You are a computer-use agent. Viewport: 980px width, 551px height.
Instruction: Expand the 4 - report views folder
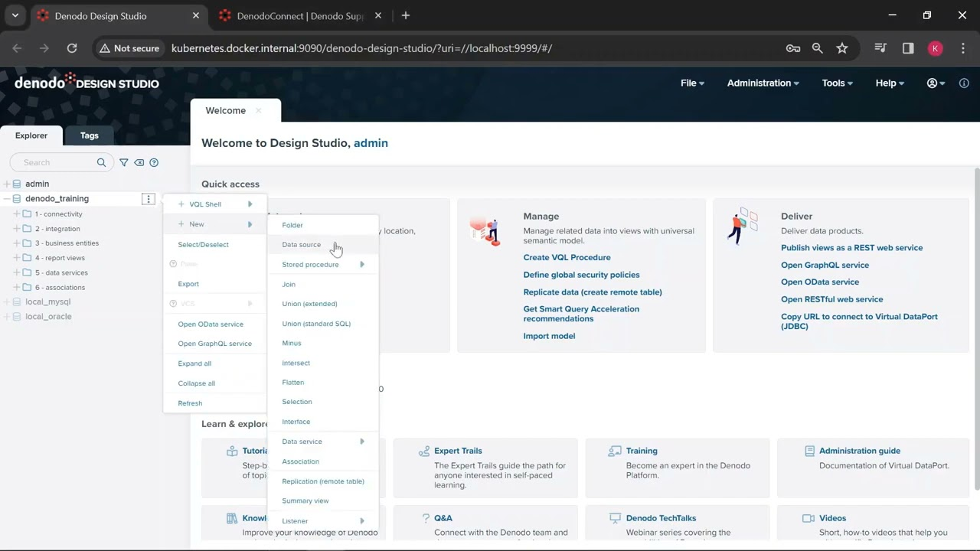[16, 258]
